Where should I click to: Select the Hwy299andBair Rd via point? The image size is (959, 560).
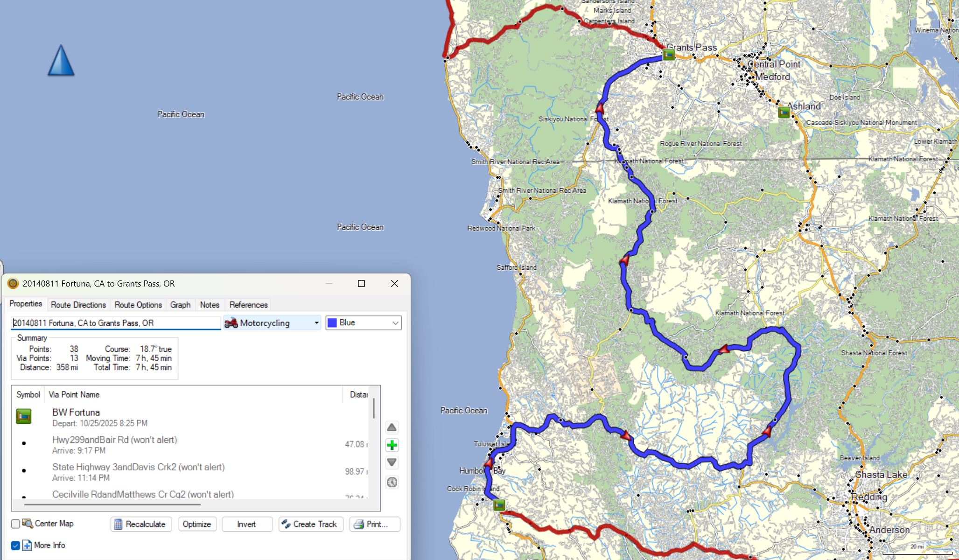tap(114, 440)
